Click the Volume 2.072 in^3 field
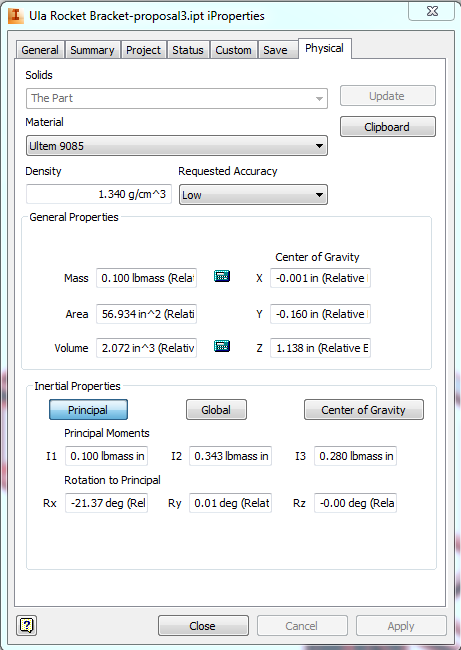The width and height of the screenshot is (461, 650). click(147, 348)
